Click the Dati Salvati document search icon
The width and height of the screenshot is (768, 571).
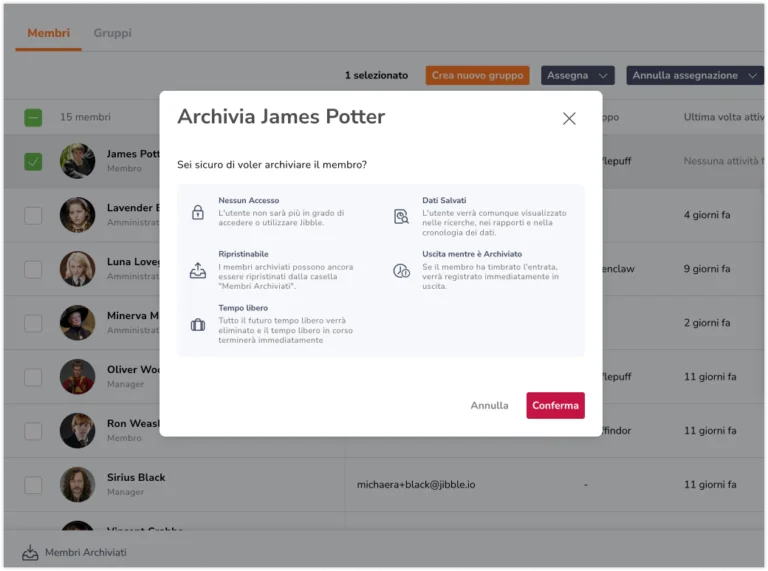point(401,216)
